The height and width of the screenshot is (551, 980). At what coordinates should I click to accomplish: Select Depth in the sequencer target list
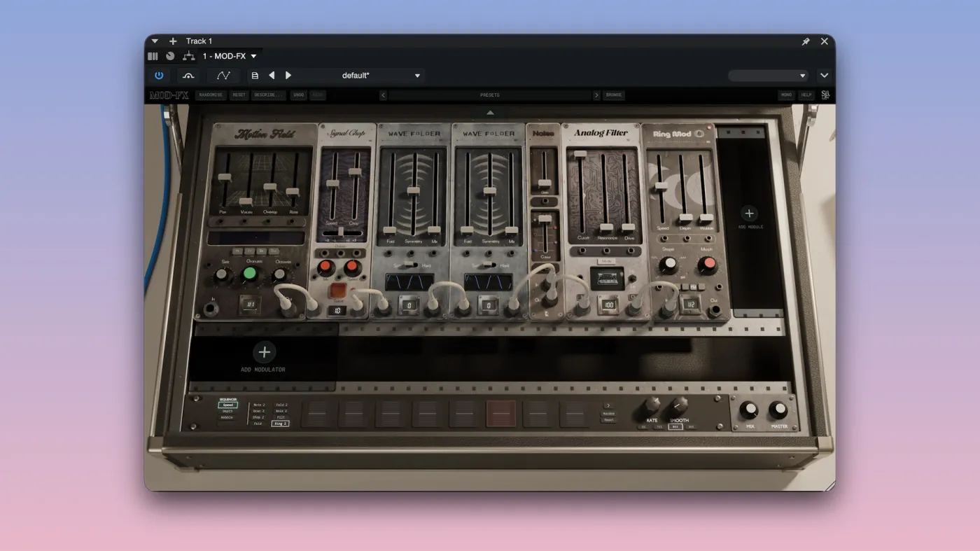coord(227,412)
